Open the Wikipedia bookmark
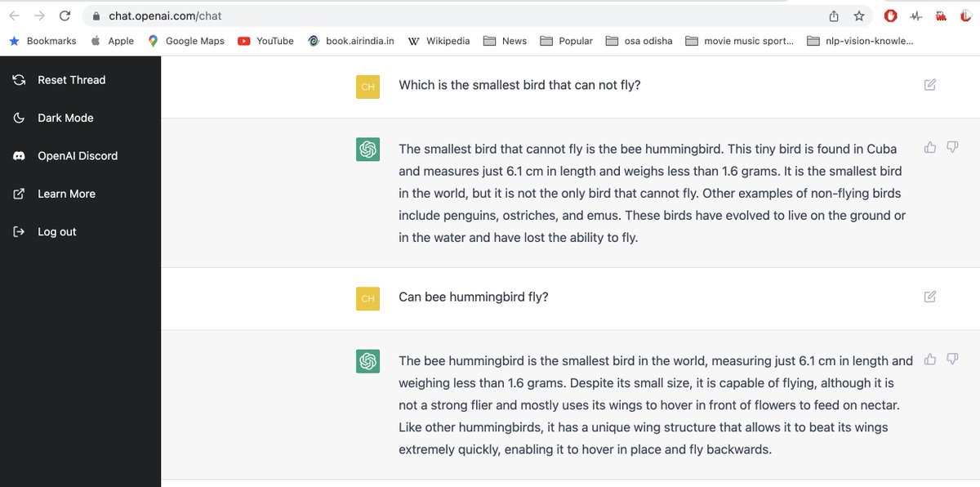This screenshot has width=980, height=487. [x=439, y=41]
